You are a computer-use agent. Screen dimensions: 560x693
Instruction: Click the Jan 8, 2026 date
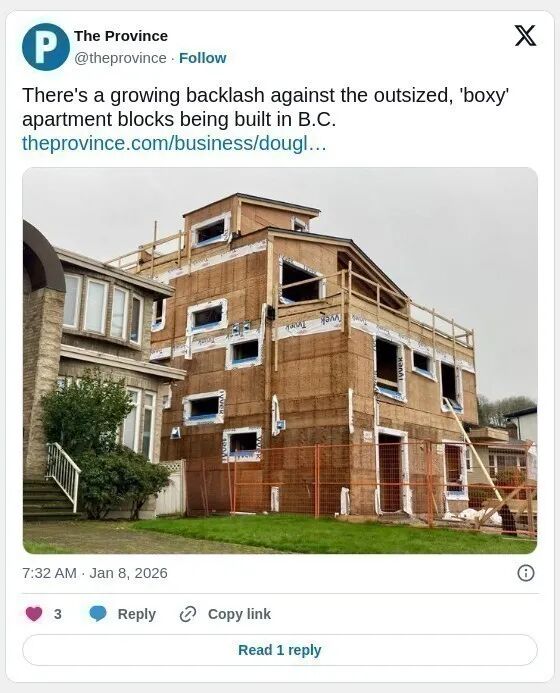coord(129,573)
